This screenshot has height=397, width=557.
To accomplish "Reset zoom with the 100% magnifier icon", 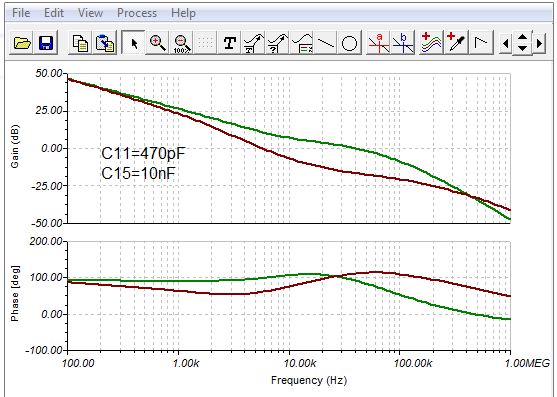I will (182, 43).
